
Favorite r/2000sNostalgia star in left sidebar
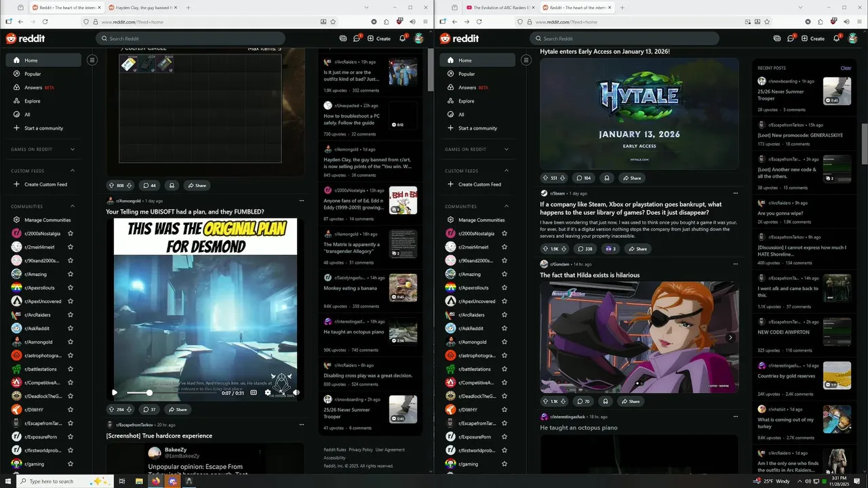point(71,234)
